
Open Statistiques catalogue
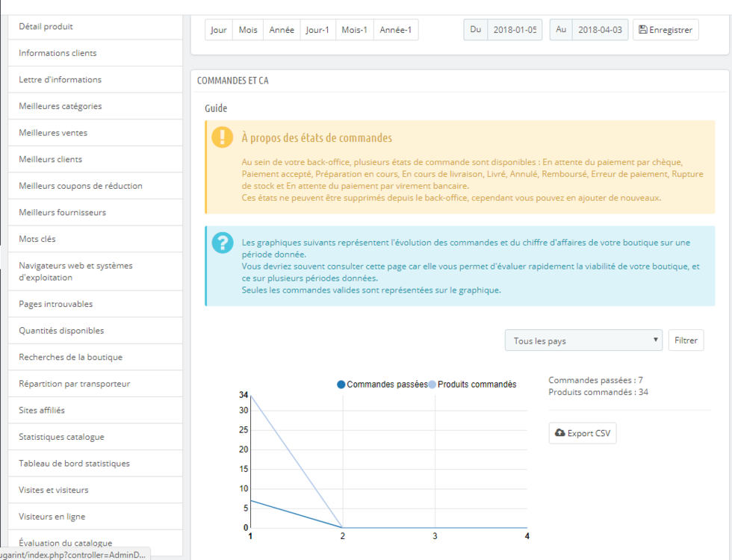(96, 437)
